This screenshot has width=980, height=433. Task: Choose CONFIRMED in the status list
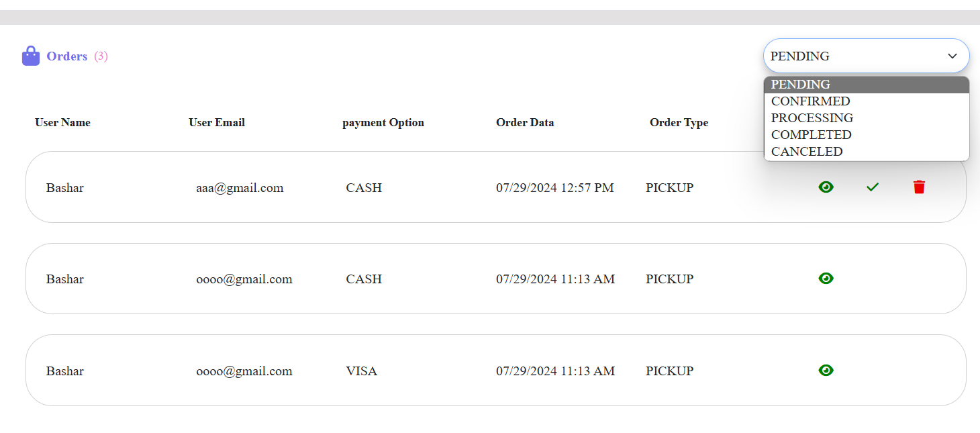click(810, 101)
